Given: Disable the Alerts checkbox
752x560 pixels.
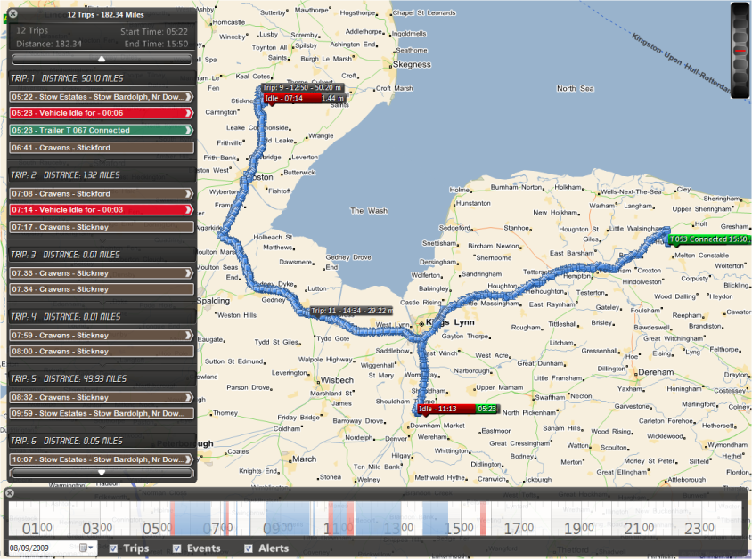Looking at the screenshot, I should point(249,548).
